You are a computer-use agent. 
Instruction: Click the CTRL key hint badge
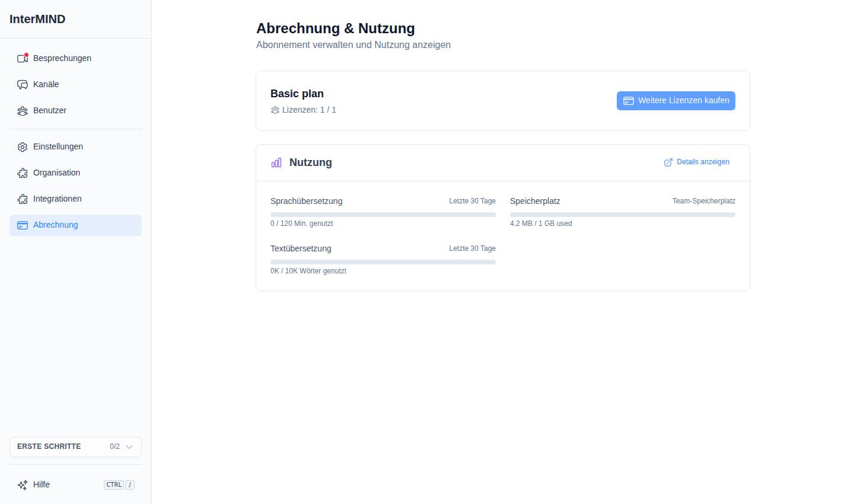(x=114, y=485)
